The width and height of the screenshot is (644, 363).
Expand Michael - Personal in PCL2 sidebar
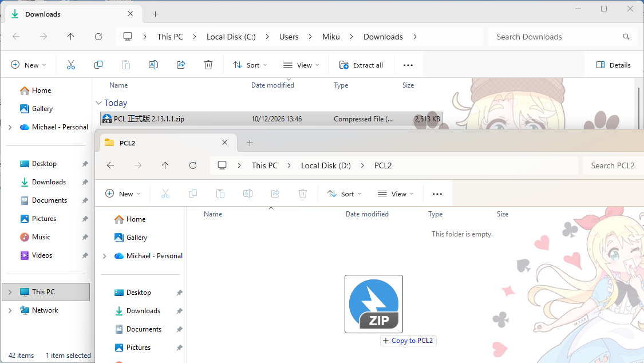click(104, 257)
